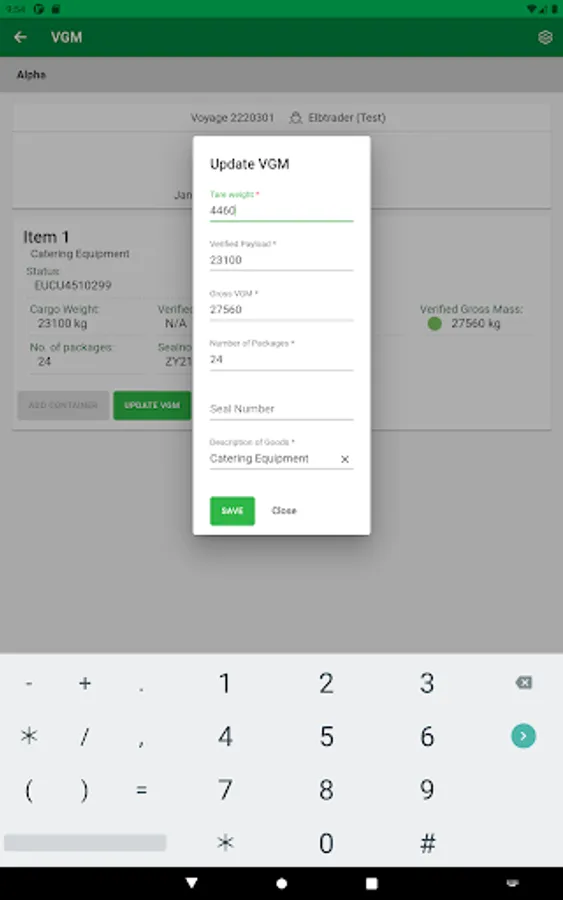Tap Android recent apps square button
Screen dimensions: 563x900
click(371, 883)
